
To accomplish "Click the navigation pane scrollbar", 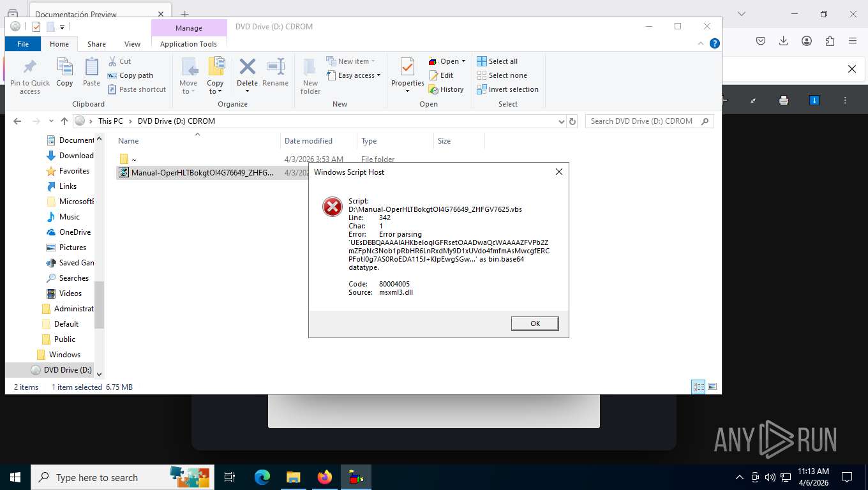I will pyautogui.click(x=99, y=305).
